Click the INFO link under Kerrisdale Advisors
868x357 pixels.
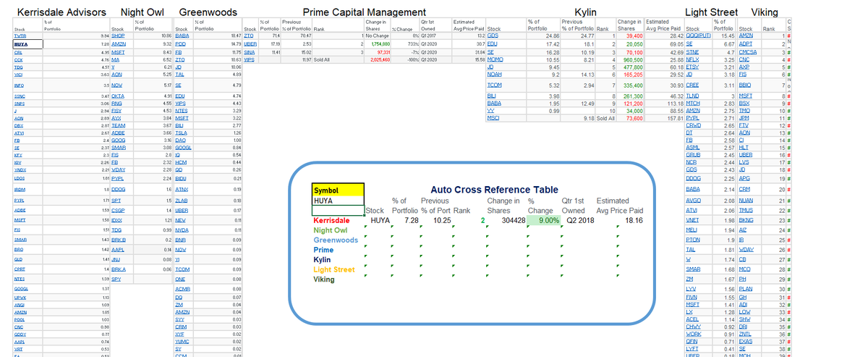[x=20, y=85]
